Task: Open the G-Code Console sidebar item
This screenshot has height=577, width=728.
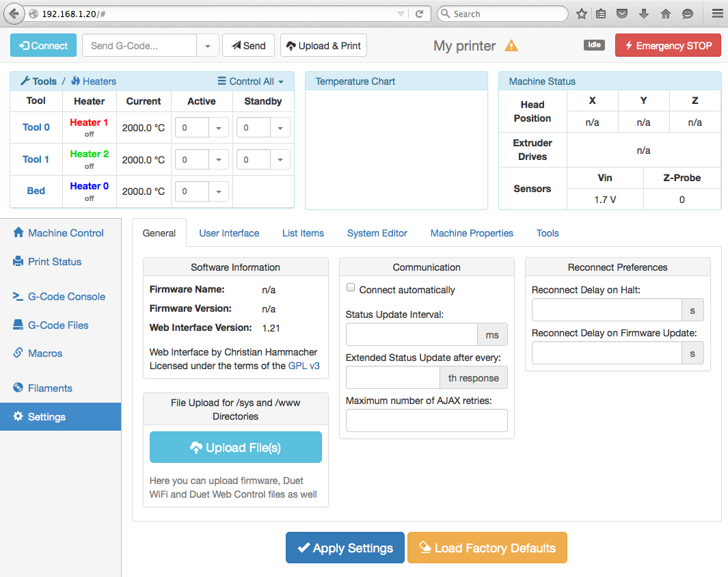Action: pos(66,297)
